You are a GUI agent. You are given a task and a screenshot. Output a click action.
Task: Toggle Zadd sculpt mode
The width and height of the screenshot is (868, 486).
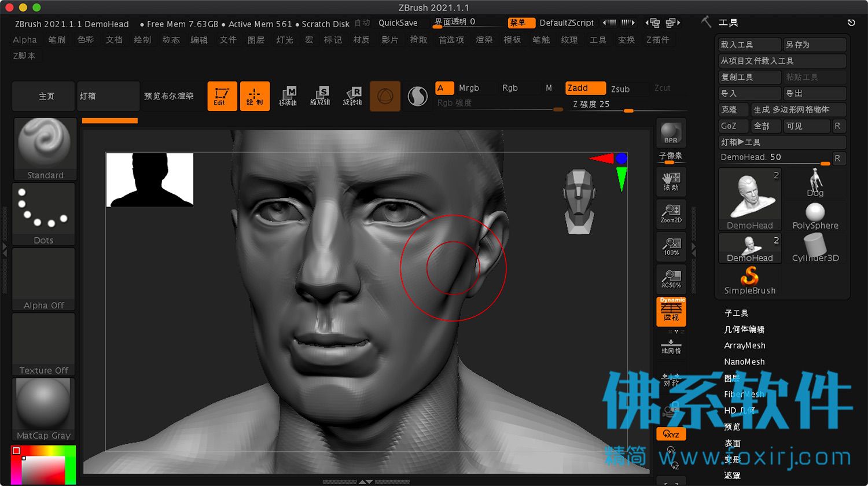[586, 88]
